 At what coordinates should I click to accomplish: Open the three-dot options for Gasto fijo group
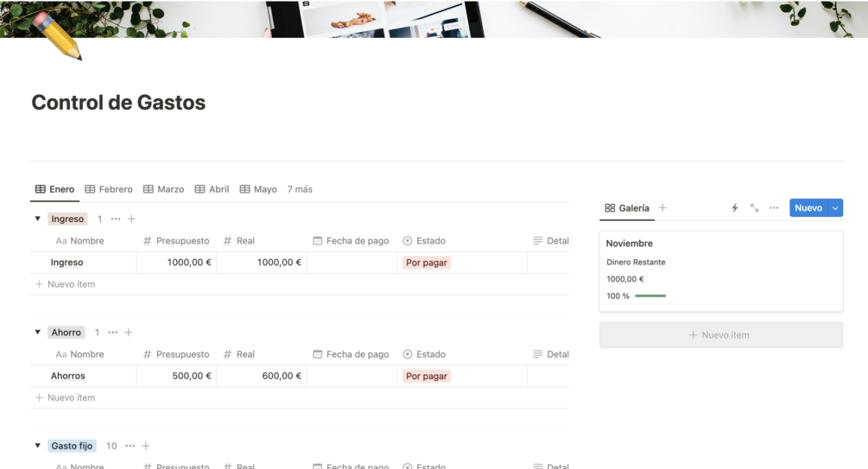pyautogui.click(x=130, y=446)
